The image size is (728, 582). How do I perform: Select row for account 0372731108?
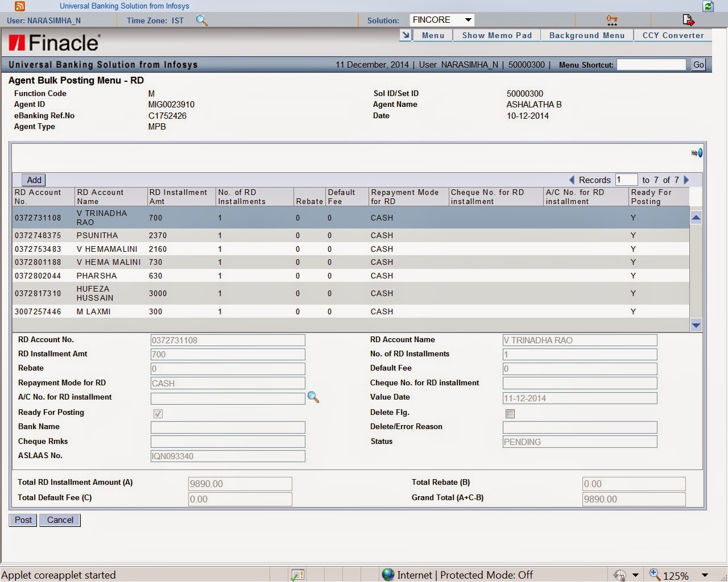tap(351, 218)
